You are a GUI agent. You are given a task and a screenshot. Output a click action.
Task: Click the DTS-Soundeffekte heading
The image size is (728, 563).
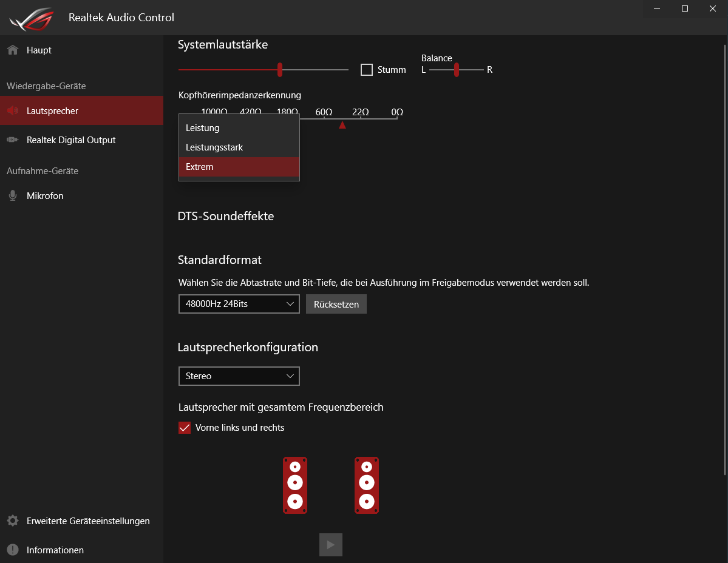(226, 216)
